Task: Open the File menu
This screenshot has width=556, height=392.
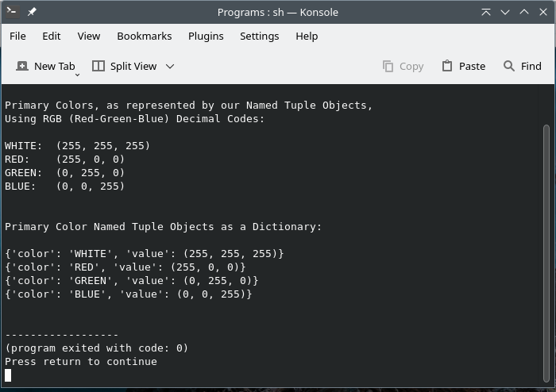Action: pos(17,37)
